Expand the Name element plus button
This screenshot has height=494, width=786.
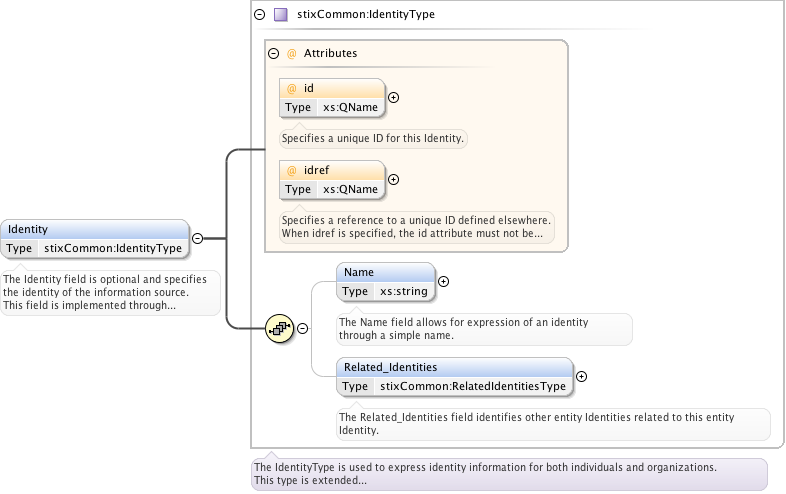point(444,281)
